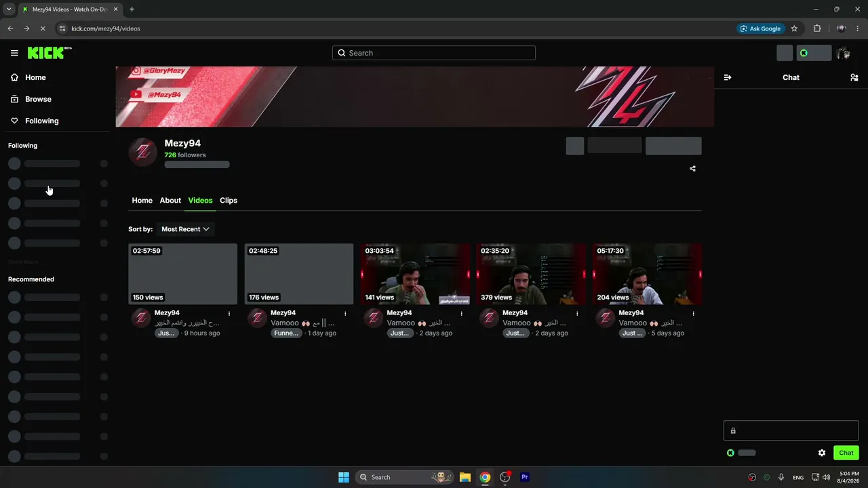Open the user profile avatar in Kick header

(843, 53)
